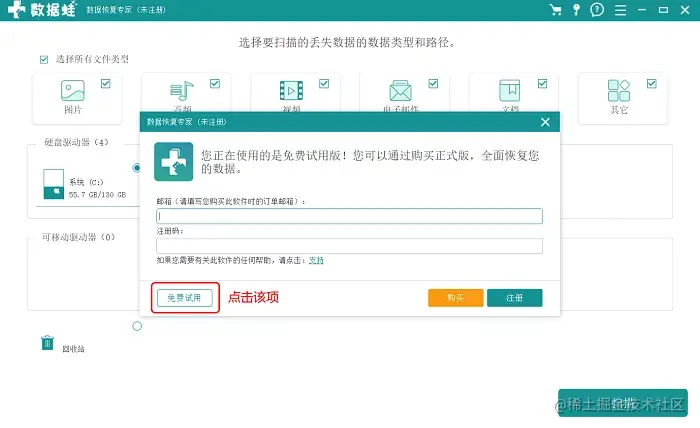
Task: Focus the 邮箱 email input field
Action: 350,216
